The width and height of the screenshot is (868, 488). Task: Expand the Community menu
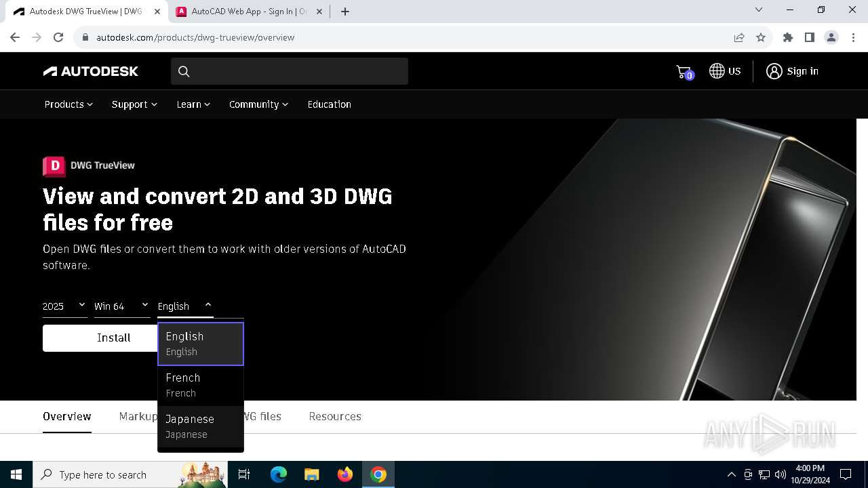coord(258,104)
